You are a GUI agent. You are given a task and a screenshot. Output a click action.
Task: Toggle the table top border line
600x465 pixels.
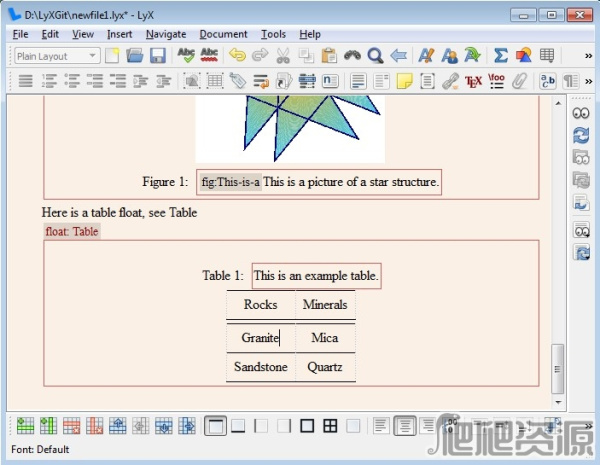(x=215, y=426)
